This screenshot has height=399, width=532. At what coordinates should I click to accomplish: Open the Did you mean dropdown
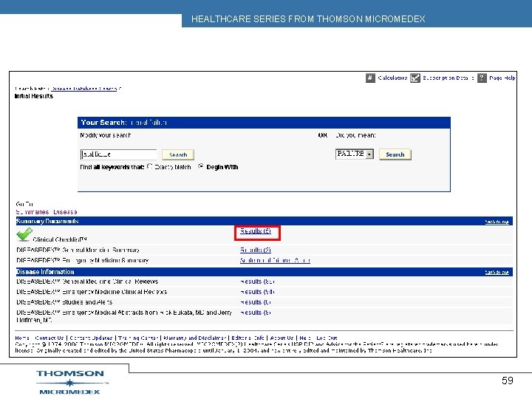pos(355,154)
